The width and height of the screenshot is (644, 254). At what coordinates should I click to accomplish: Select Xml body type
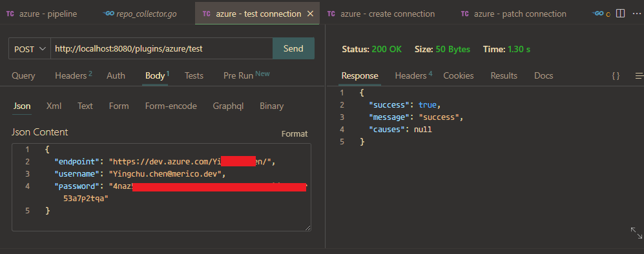click(x=54, y=106)
